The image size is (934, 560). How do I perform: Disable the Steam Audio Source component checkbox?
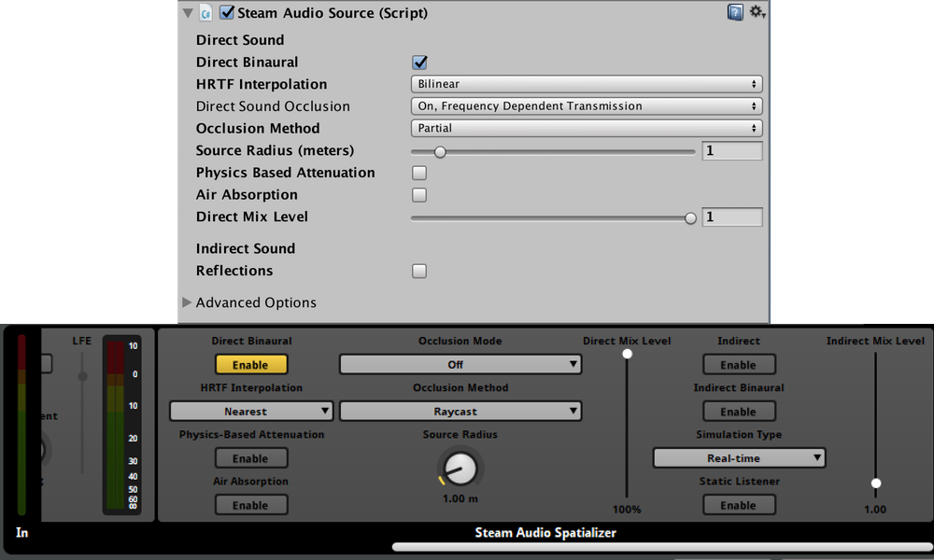[227, 13]
